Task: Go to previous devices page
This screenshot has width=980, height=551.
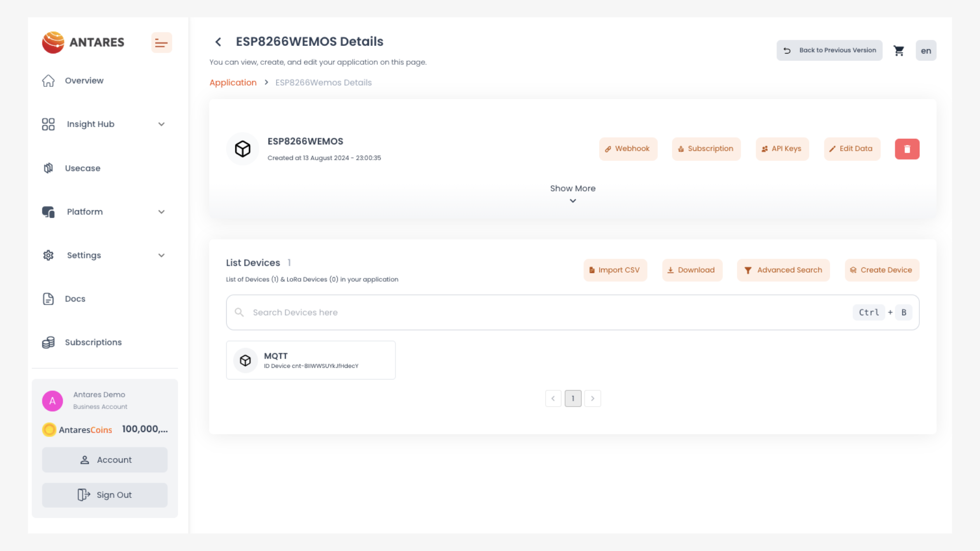Action: (x=553, y=398)
